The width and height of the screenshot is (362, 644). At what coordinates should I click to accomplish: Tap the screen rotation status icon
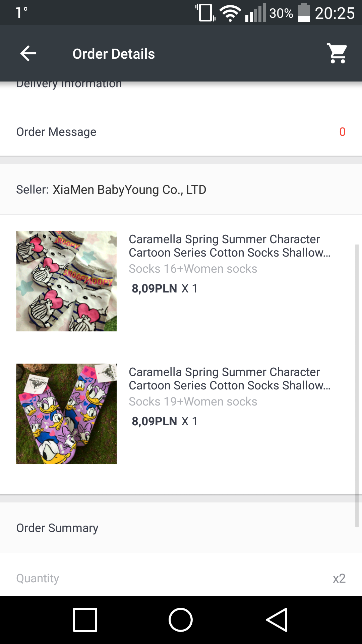click(x=205, y=13)
